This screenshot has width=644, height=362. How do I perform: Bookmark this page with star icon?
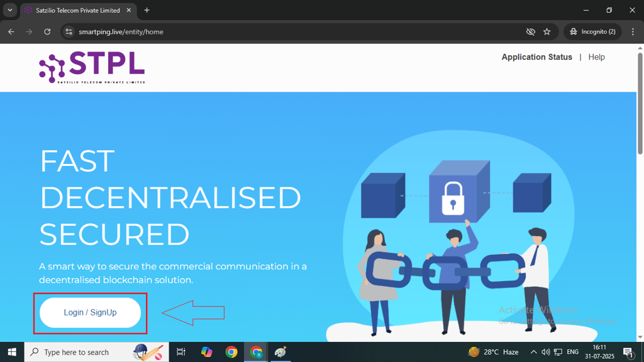[547, 31]
